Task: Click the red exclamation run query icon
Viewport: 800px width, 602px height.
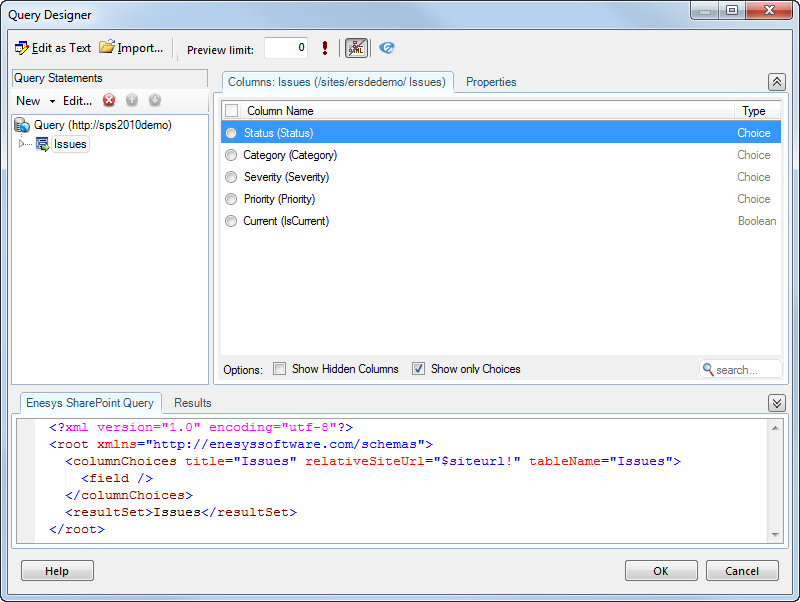Action: pyautogui.click(x=325, y=48)
